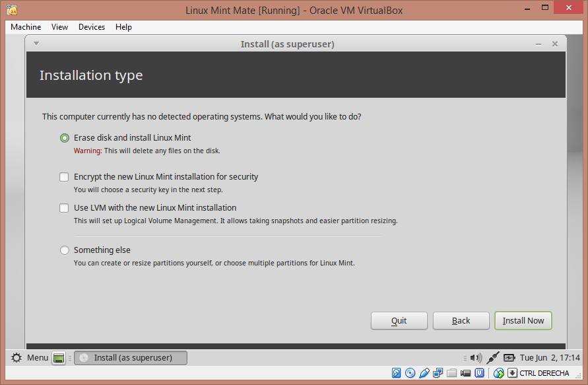Image resolution: width=588 pixels, height=385 pixels.
Task: Click the Mint Menu gear icon
Action: click(x=16, y=358)
